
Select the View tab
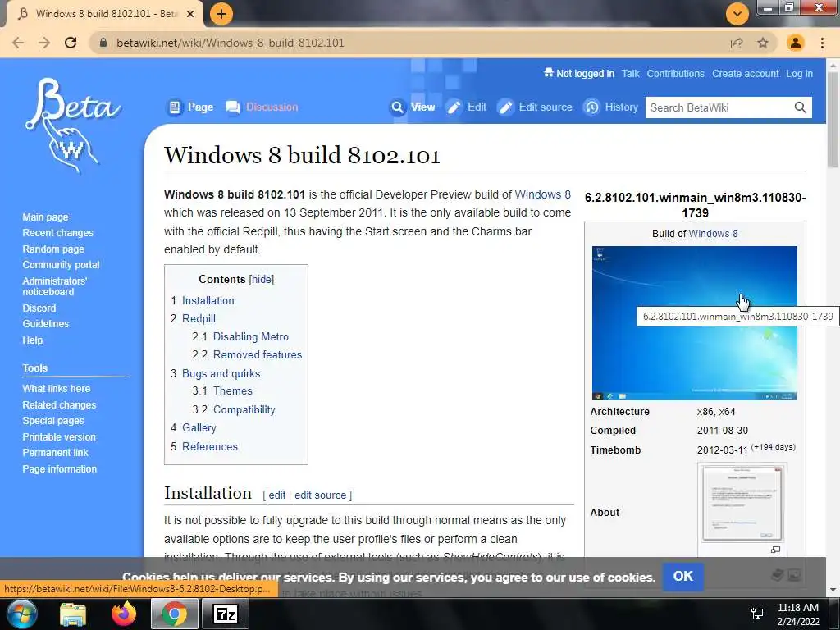coord(413,107)
